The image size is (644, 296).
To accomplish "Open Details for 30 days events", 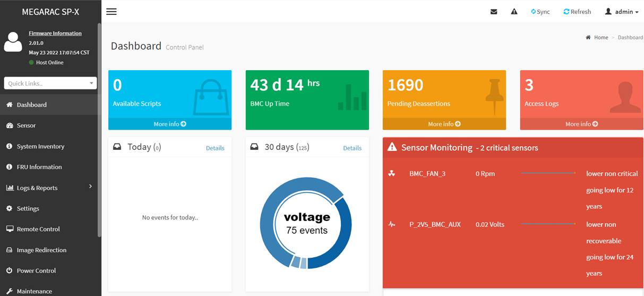I will (352, 148).
